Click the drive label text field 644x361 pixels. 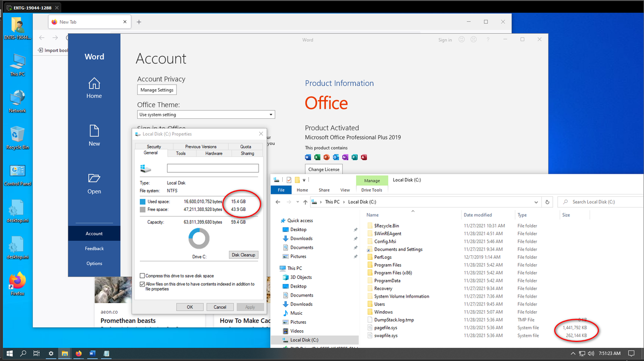[213, 168]
